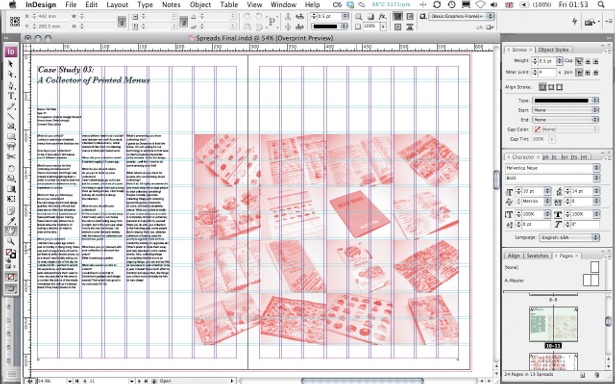Switch to the Object Styles tab
The height and width of the screenshot is (384, 615).
(553, 50)
